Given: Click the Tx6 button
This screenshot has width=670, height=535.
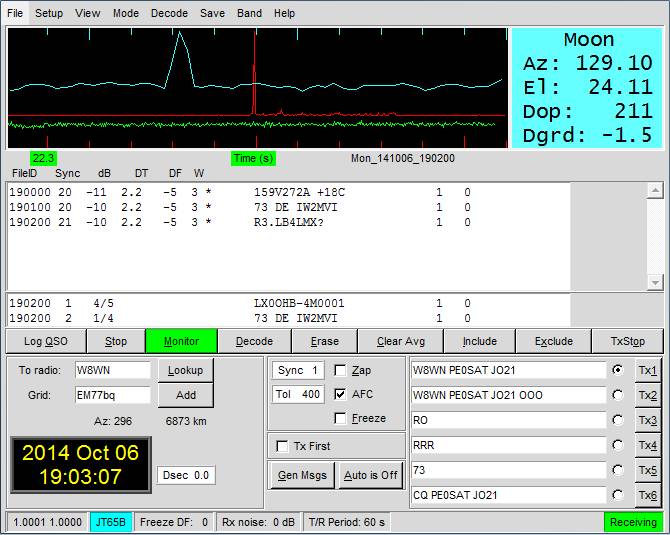Looking at the screenshot, I should 648,495.
